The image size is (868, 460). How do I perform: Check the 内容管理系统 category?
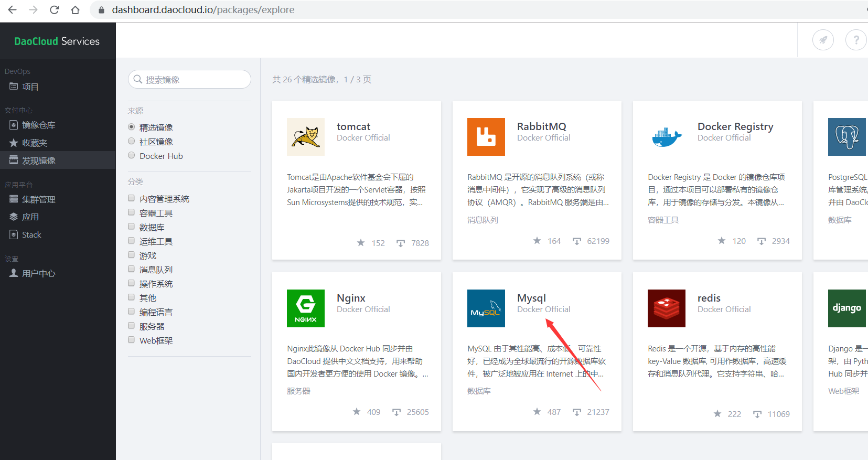pos(132,198)
